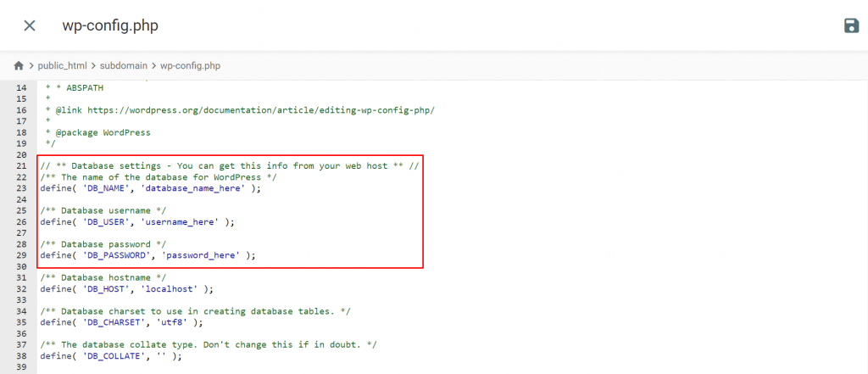Close the wp-config.php editor
This screenshot has height=374, width=868.
coord(30,25)
